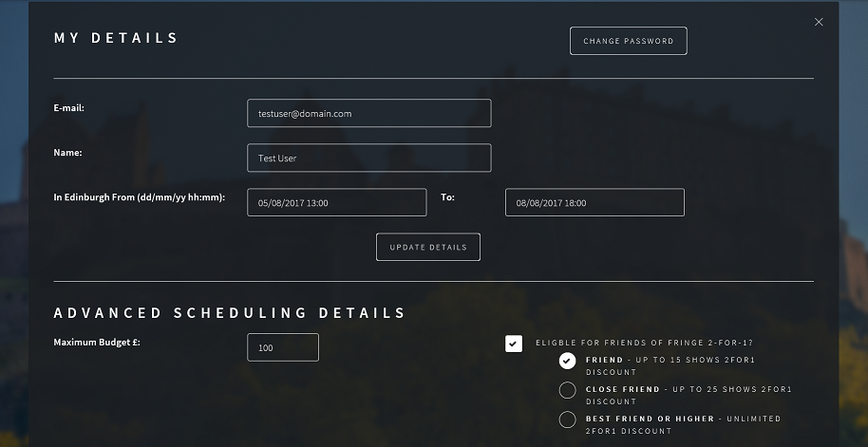Pick the Best Friend or Higher radio

[x=567, y=419]
